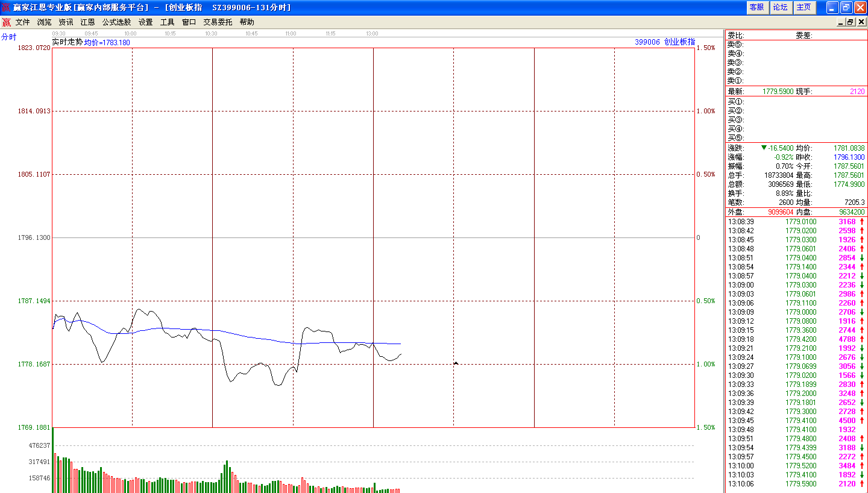Click the 卖① row

pos(796,81)
